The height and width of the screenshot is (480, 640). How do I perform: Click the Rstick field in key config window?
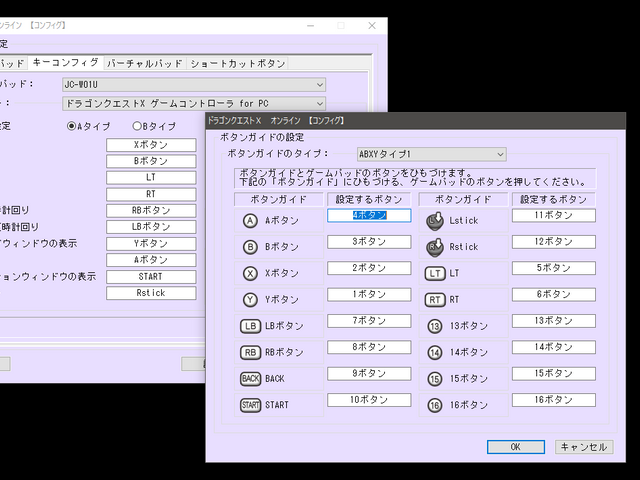[151, 293]
